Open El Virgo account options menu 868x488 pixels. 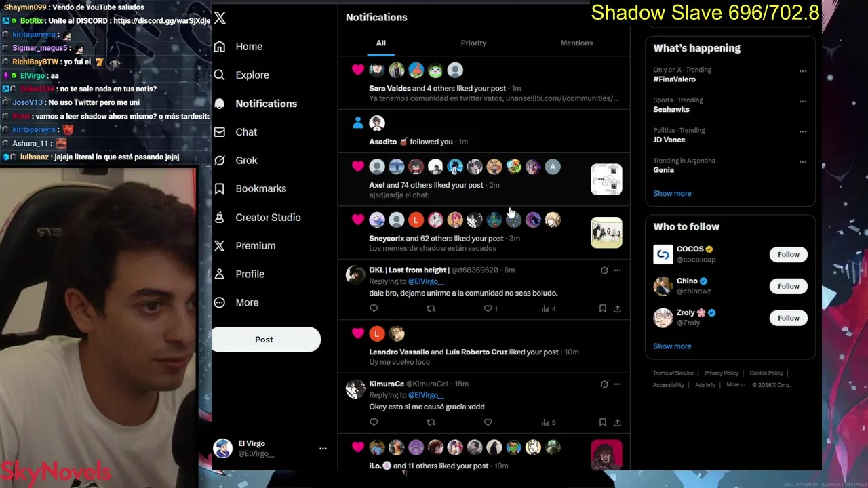point(323,449)
